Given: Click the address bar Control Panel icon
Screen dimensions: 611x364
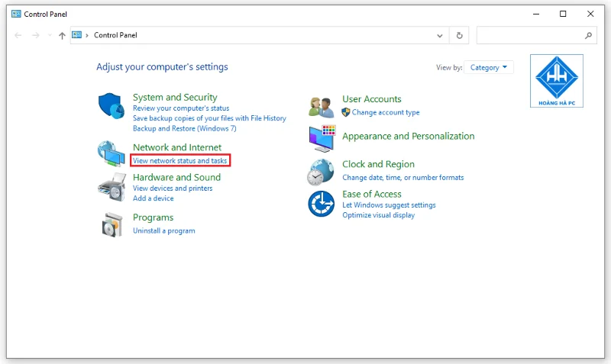Looking at the screenshot, I should pos(77,35).
